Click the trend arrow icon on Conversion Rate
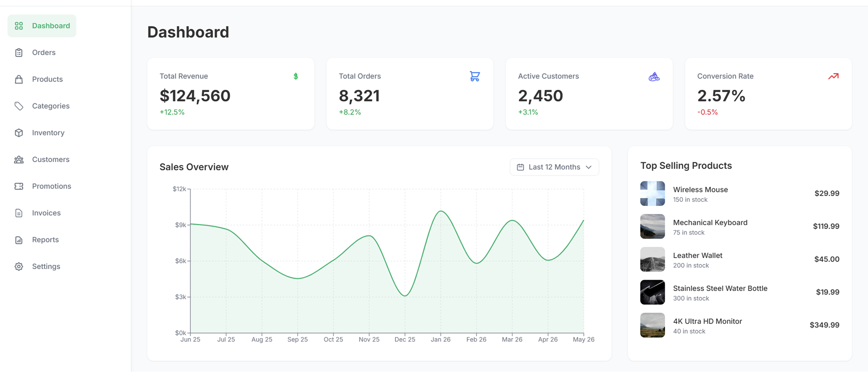868x372 pixels. (x=833, y=76)
